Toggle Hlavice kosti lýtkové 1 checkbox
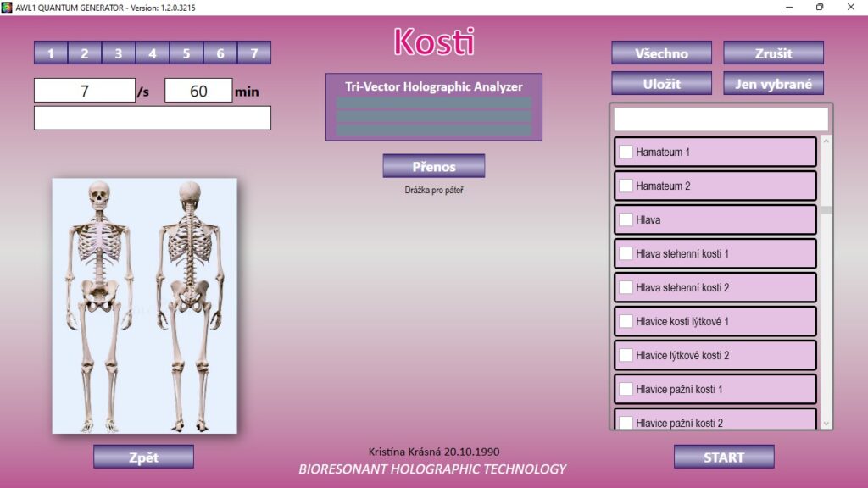868x488 pixels. coord(626,321)
